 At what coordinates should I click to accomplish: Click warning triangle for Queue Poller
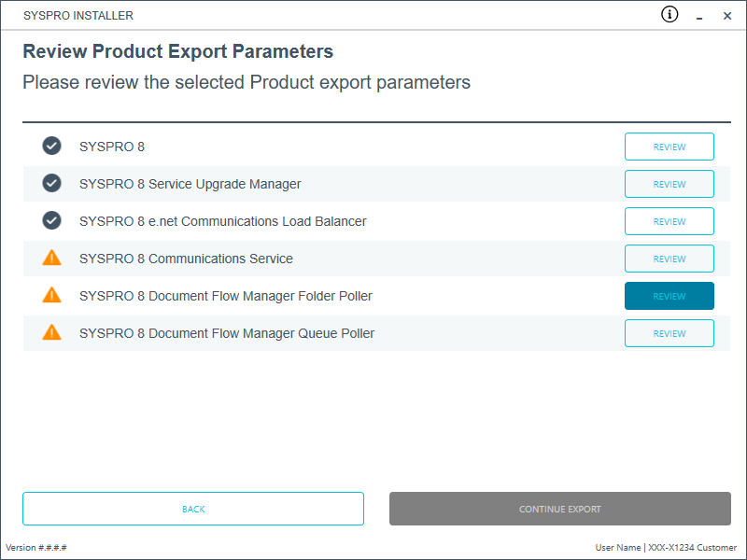click(x=51, y=333)
